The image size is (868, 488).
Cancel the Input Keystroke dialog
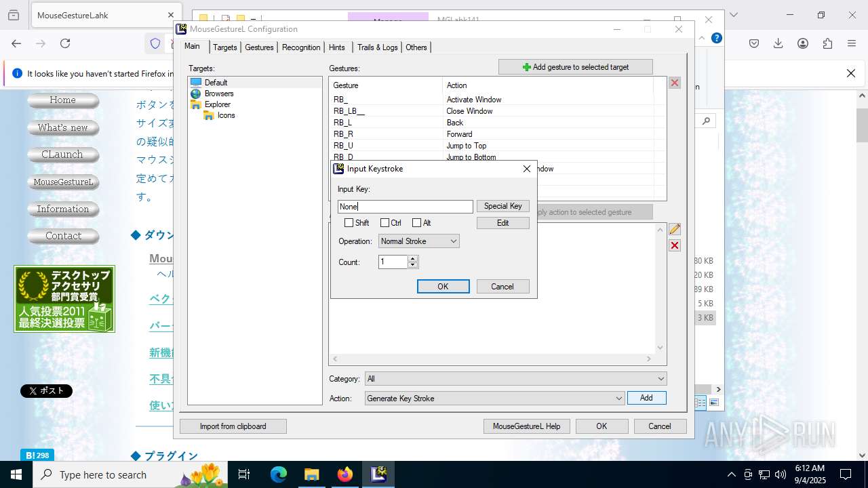point(502,287)
